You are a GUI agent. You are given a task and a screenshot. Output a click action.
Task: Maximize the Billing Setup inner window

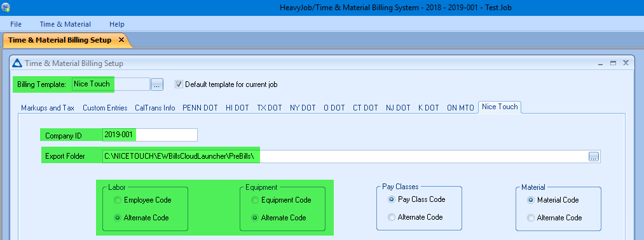613,63
